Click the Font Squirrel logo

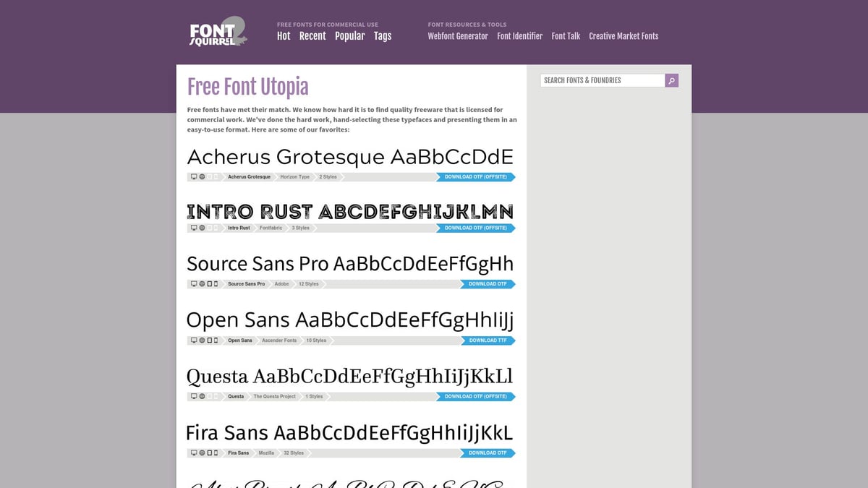pyautogui.click(x=218, y=33)
